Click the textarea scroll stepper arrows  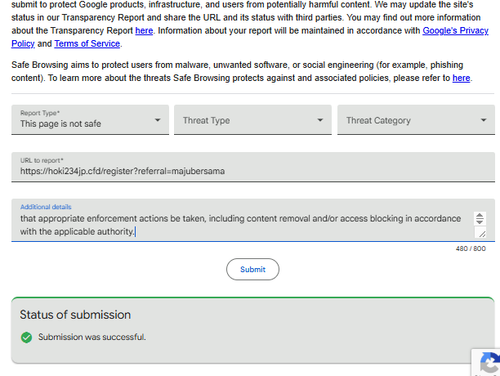tap(480, 219)
